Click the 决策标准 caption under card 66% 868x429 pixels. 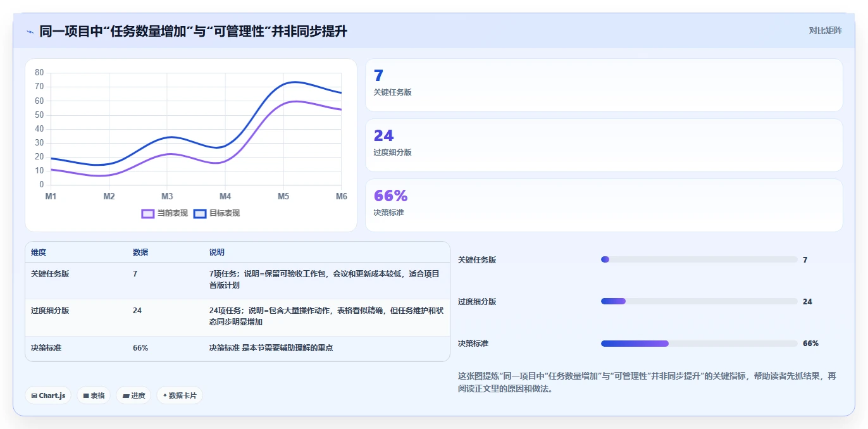388,213
